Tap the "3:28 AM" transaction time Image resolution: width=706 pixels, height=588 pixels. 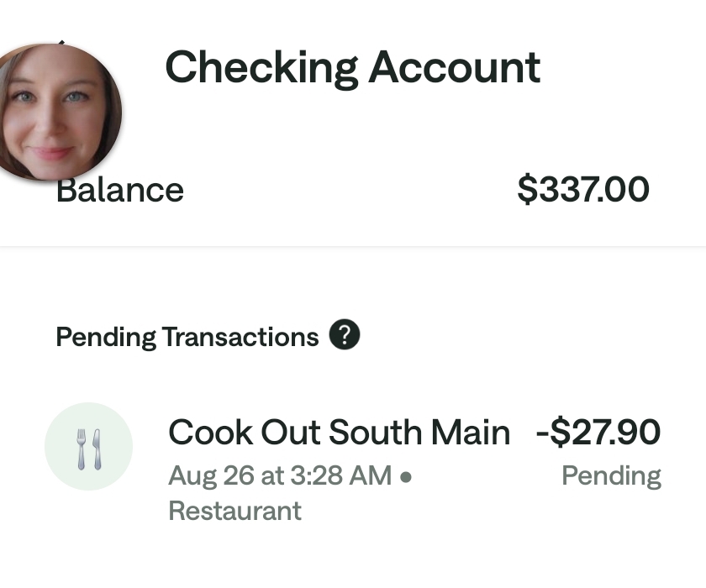340,475
